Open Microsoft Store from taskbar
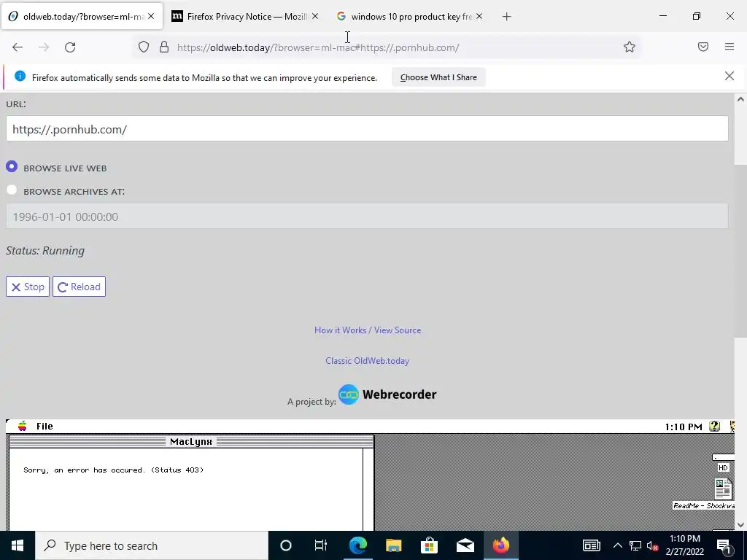Screen dimensions: 747x560 (429, 545)
